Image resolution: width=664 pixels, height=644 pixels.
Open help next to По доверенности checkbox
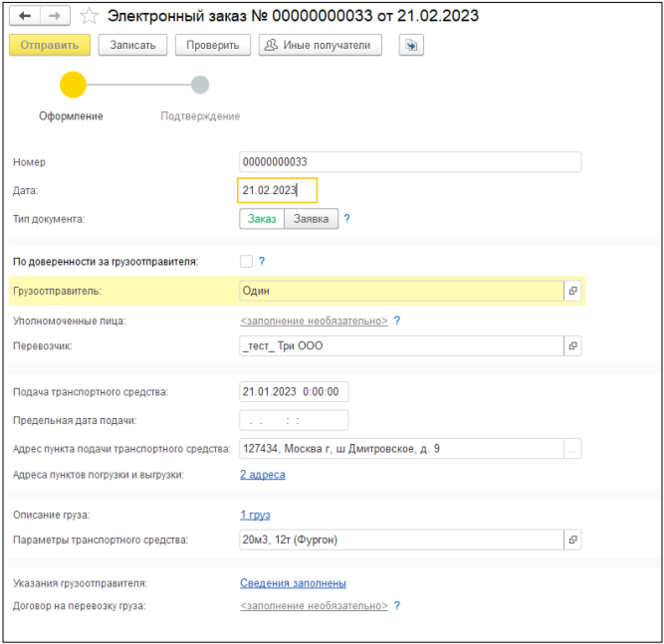262,262
